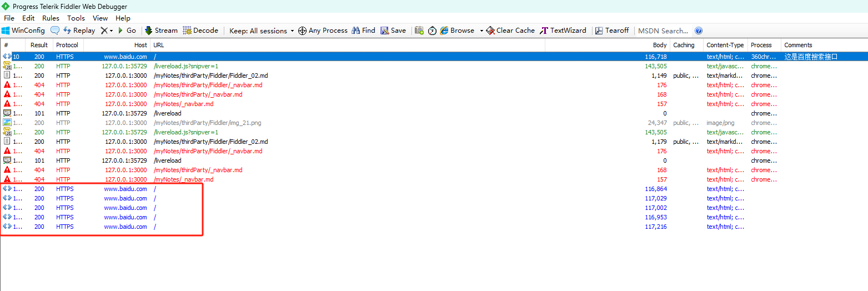Click the timer stopwatch icon
Screen dimensions: 868x291
(x=433, y=31)
